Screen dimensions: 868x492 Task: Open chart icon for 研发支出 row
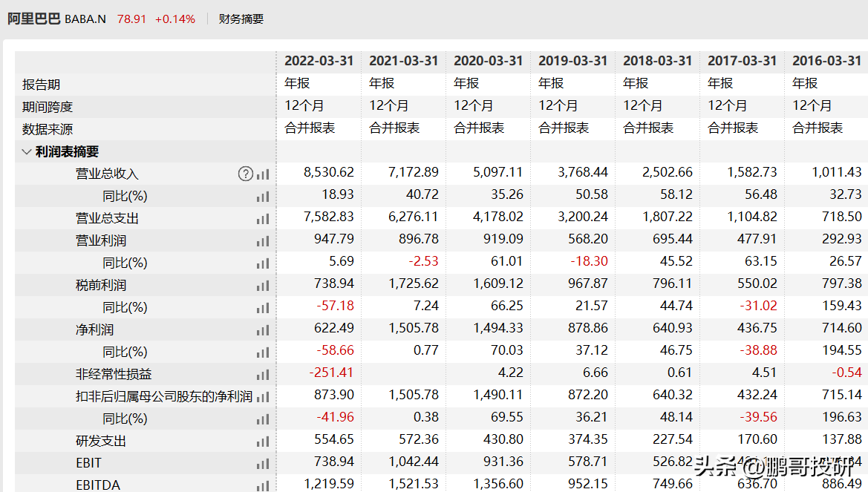(263, 441)
